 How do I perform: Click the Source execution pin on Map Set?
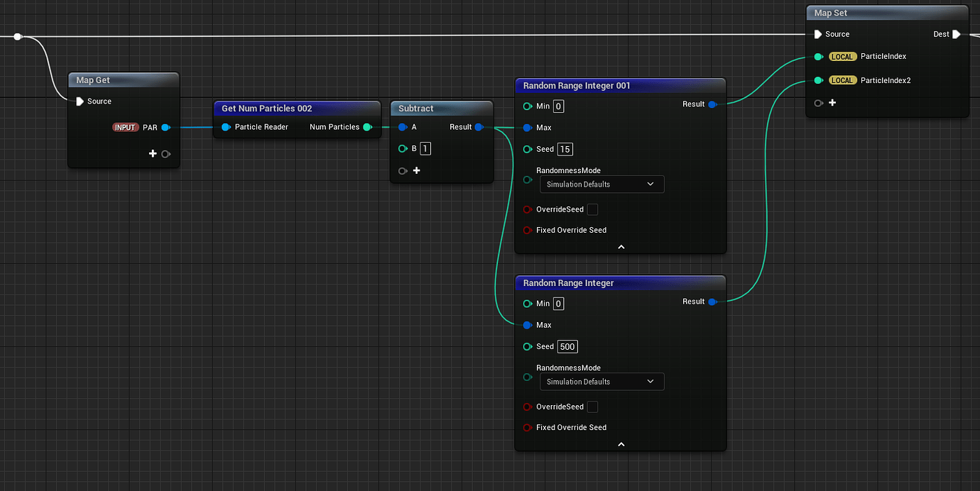[818, 33]
